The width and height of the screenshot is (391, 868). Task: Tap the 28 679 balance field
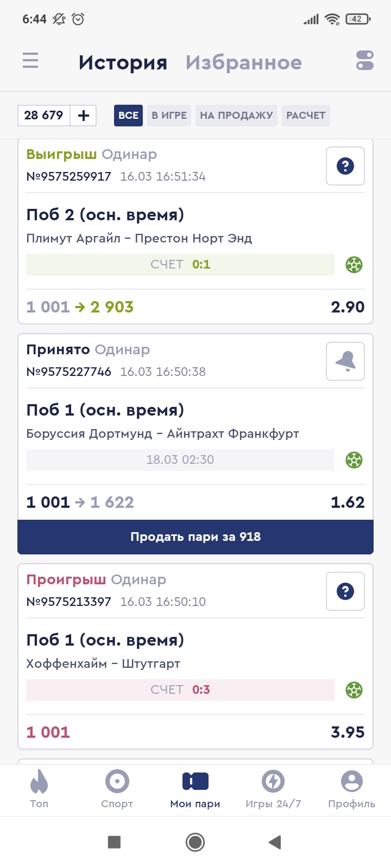pos(44,116)
